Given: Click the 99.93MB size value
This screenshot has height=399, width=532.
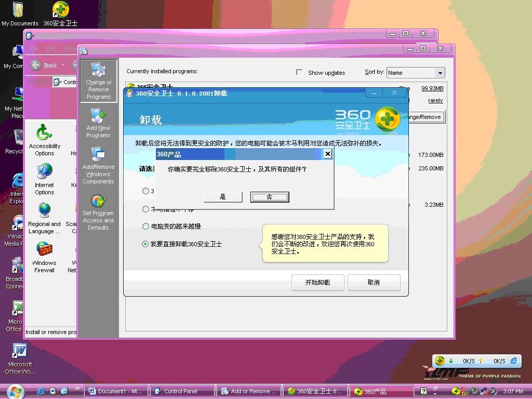Looking at the screenshot, I should click(432, 88).
